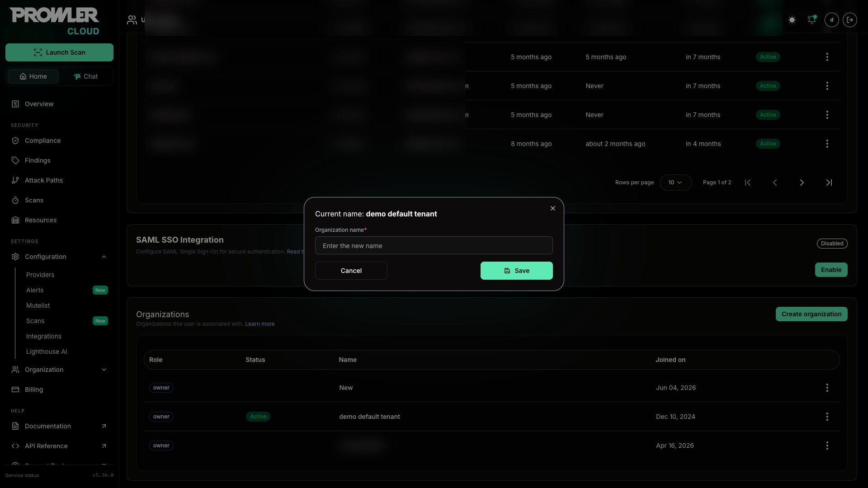Click the Prowler Cloud logo
The image size is (868, 488).
click(x=54, y=21)
